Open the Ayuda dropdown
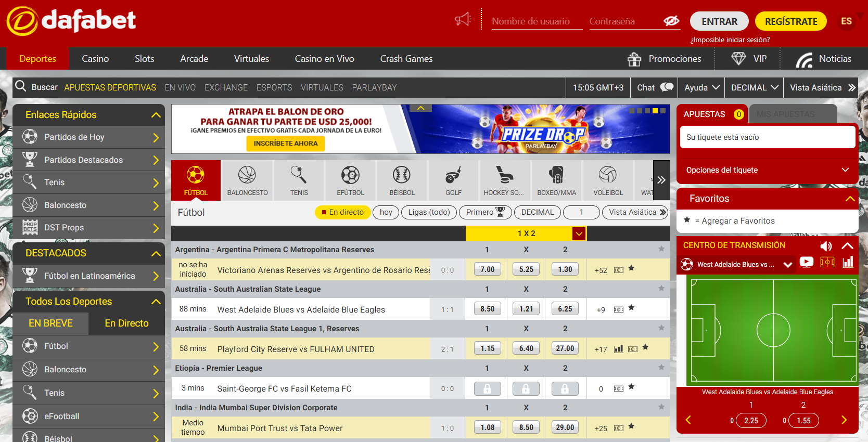The height and width of the screenshot is (442, 868). 701,87
